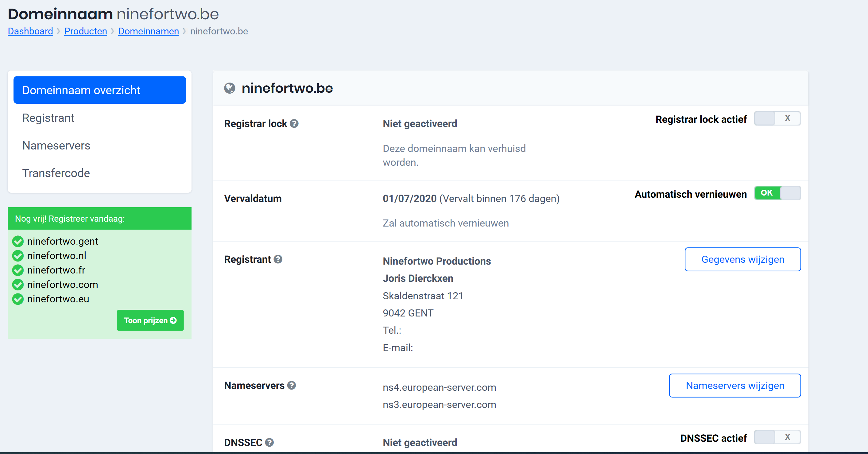Screen dimensions: 868x454
Task: Click the green checkmark beside ninefortwo.eu
Action: point(18,299)
